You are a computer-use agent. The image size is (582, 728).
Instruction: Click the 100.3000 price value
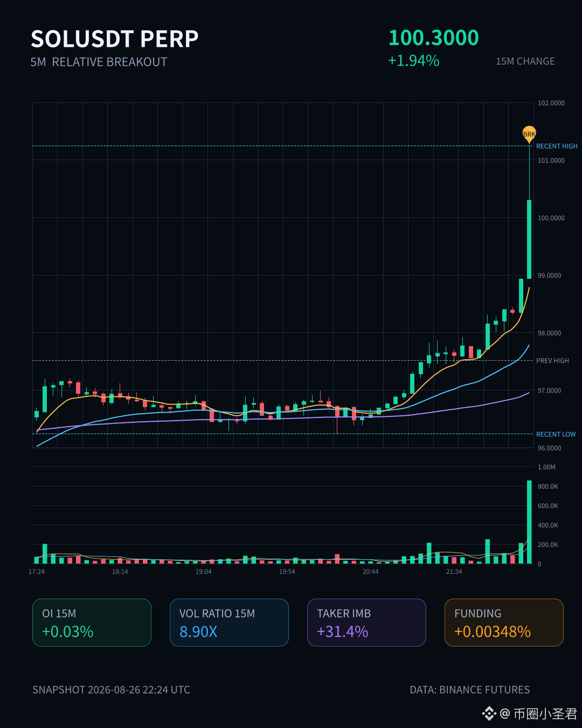[433, 38]
